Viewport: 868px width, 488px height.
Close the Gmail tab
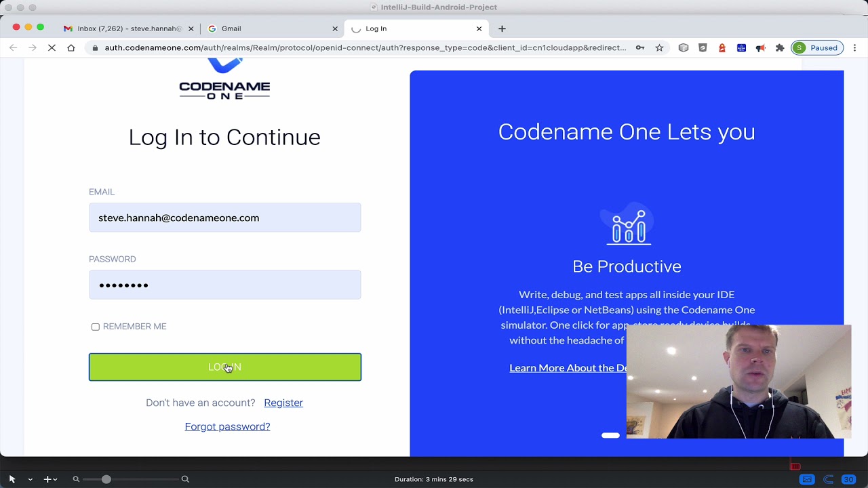335,28
